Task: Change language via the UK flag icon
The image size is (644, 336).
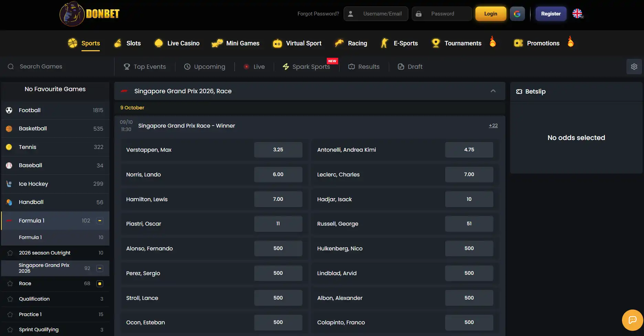Action: pos(578,14)
